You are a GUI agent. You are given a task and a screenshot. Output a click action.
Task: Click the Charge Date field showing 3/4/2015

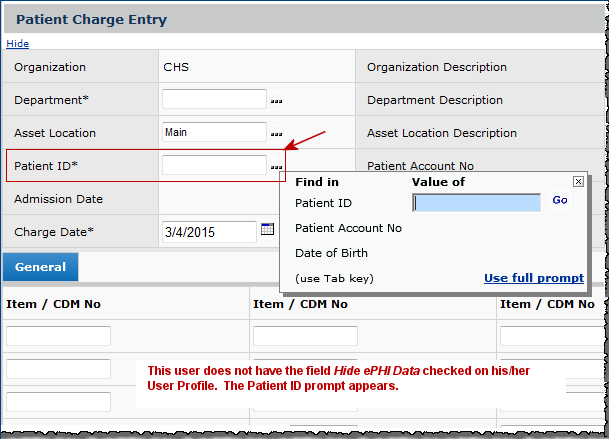[209, 232]
